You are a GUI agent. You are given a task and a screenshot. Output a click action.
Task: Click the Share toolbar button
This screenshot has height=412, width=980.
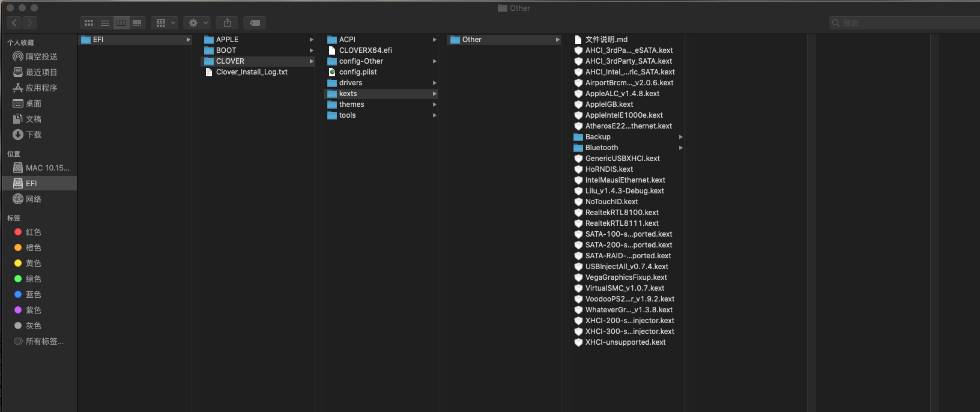coord(227,23)
